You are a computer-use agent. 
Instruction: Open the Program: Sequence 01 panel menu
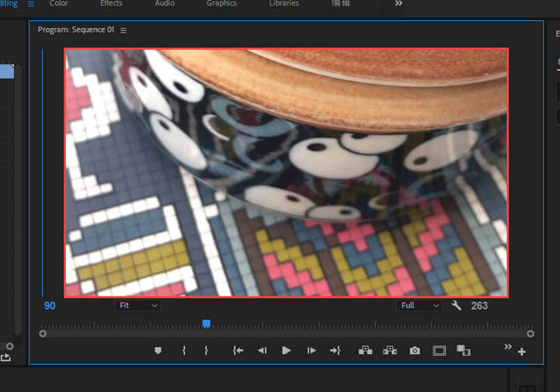[123, 30]
